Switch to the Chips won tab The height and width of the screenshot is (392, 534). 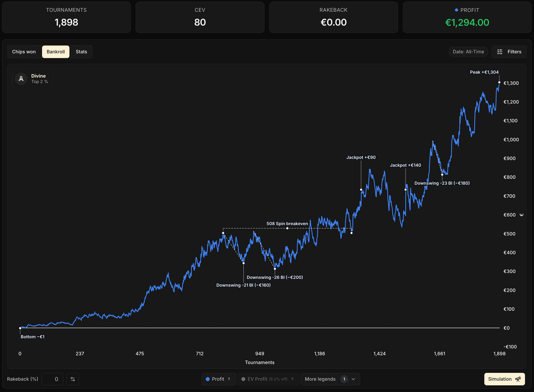(x=24, y=52)
